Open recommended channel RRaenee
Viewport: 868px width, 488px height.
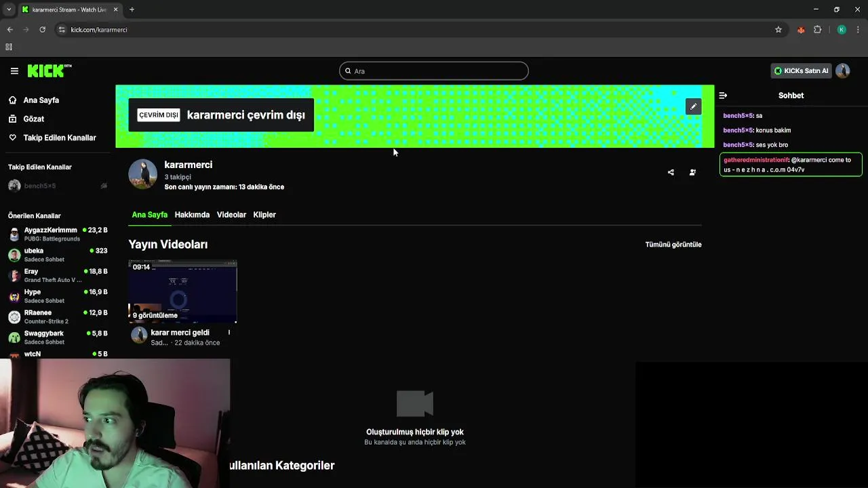pyautogui.click(x=57, y=317)
